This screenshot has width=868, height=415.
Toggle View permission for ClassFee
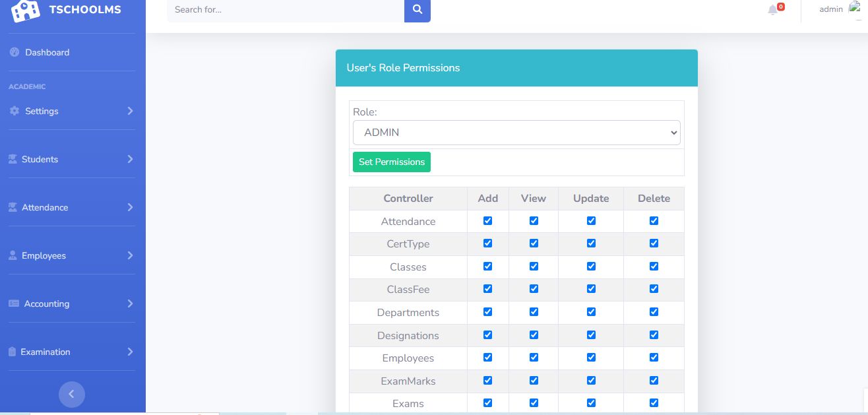tap(534, 289)
